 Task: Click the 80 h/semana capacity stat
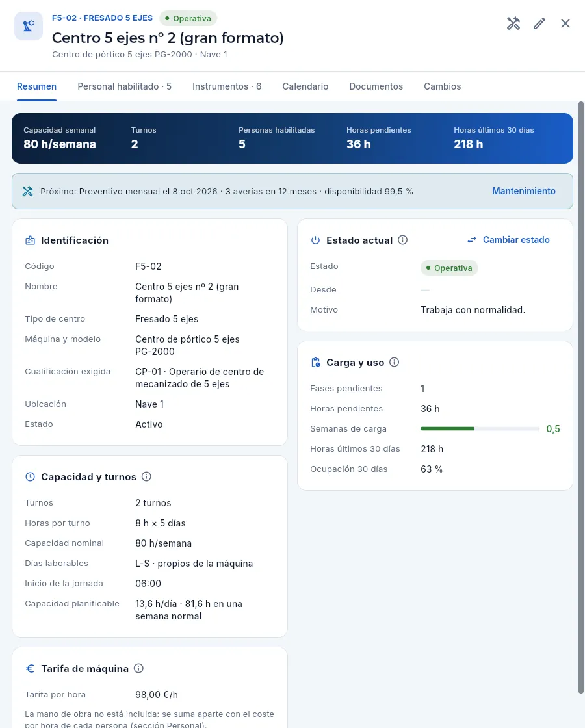[60, 138]
